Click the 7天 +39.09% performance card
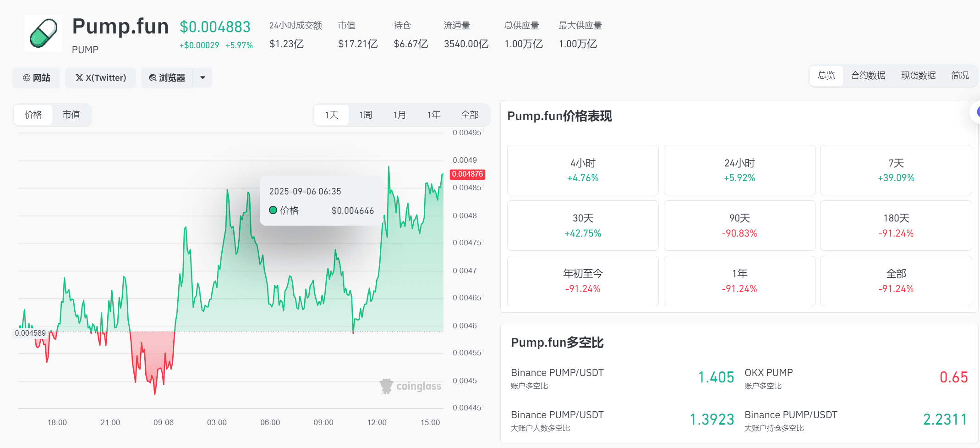This screenshot has height=448, width=980. (x=896, y=170)
